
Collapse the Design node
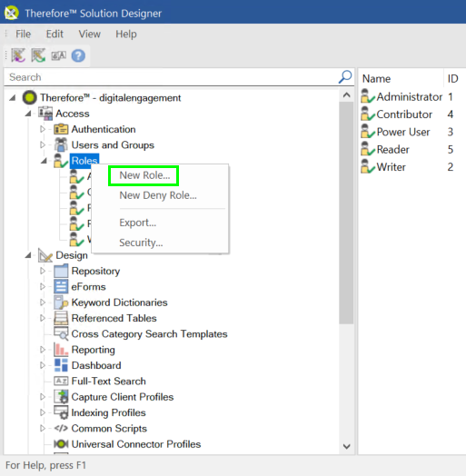coord(28,255)
